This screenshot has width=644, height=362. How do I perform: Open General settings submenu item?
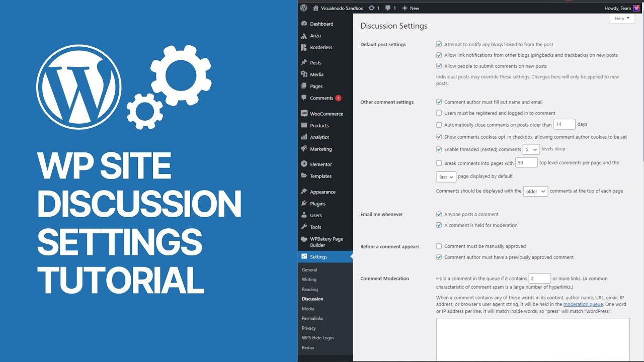pyautogui.click(x=309, y=270)
